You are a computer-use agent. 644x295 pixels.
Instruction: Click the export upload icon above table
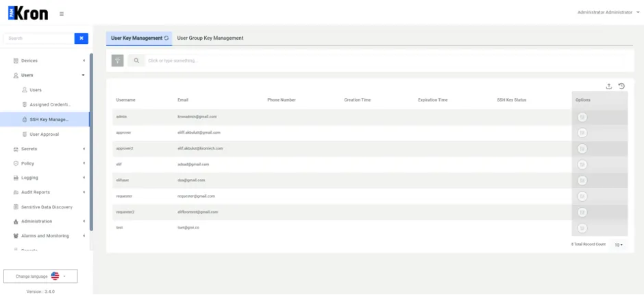(x=608, y=86)
